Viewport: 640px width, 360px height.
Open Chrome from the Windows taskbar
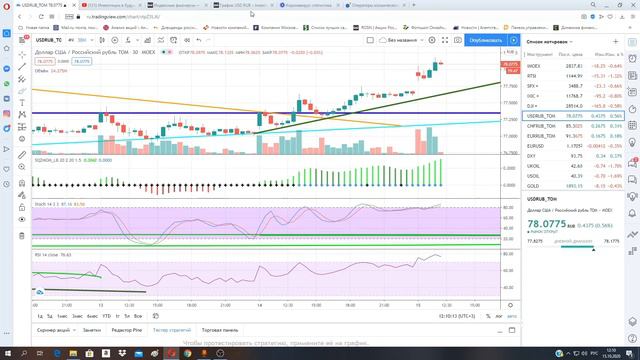point(187,353)
